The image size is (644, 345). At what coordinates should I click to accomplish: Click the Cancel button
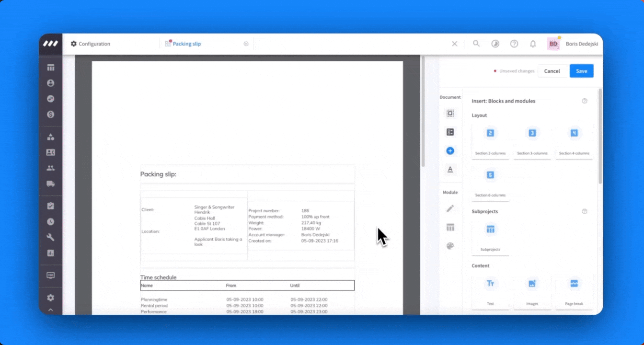(552, 71)
